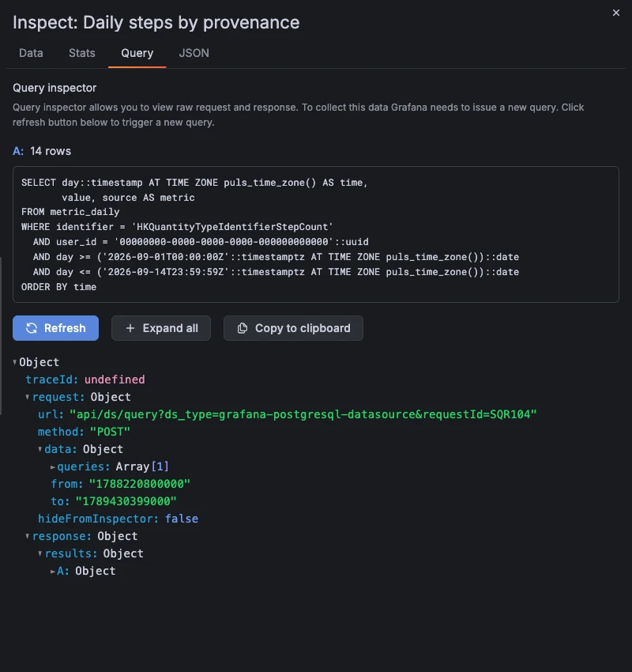Switch to the JSON tab
Screen dimensions: 632x672
(x=194, y=53)
